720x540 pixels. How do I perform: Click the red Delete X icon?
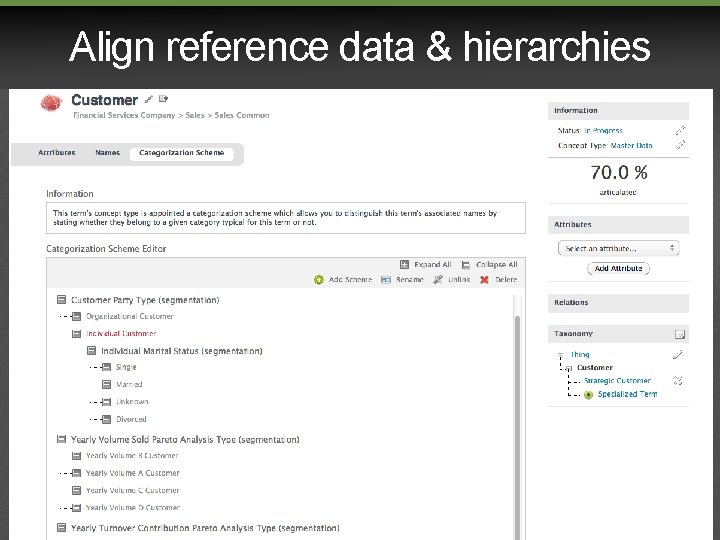click(x=484, y=280)
